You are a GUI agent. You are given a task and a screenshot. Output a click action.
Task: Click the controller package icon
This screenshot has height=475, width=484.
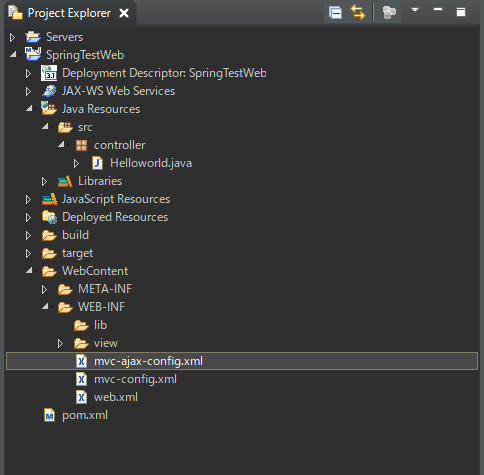81,145
